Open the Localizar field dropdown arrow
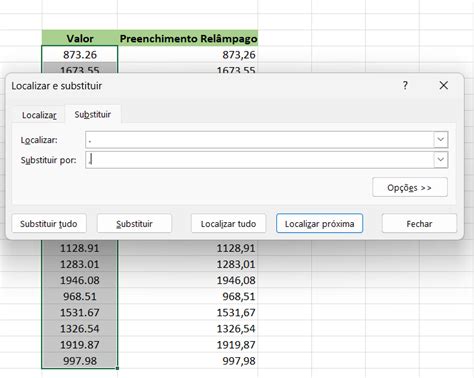The width and height of the screenshot is (474, 378). pyautogui.click(x=441, y=140)
